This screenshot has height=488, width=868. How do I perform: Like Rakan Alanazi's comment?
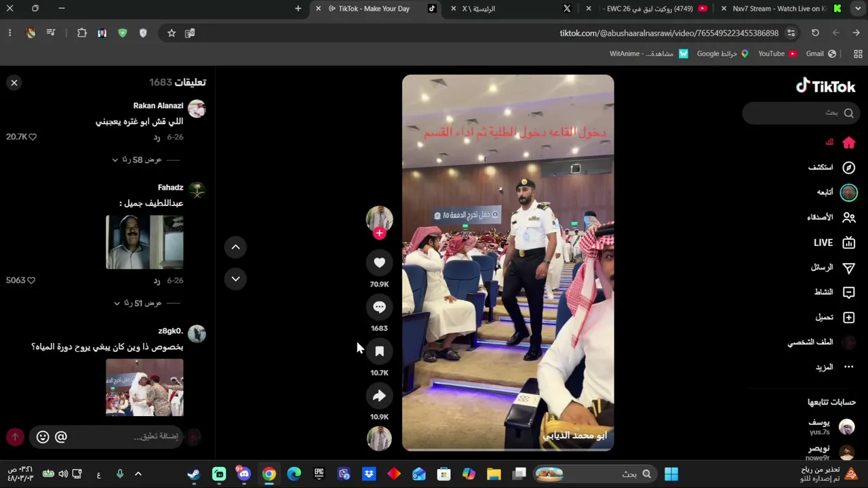32,137
